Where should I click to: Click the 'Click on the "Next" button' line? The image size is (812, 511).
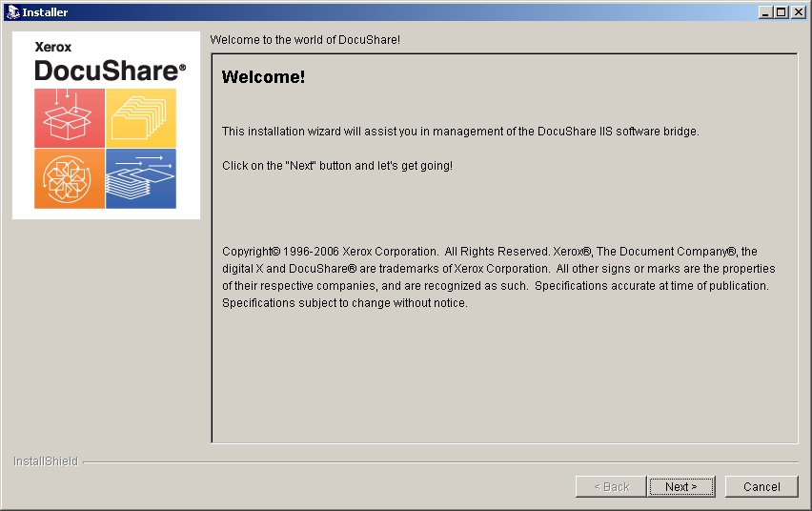[x=337, y=166]
